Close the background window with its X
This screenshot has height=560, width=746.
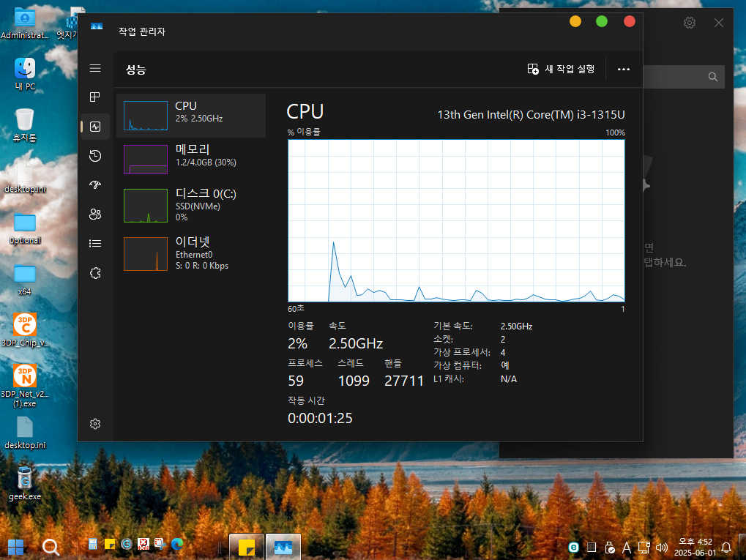pyautogui.click(x=719, y=23)
